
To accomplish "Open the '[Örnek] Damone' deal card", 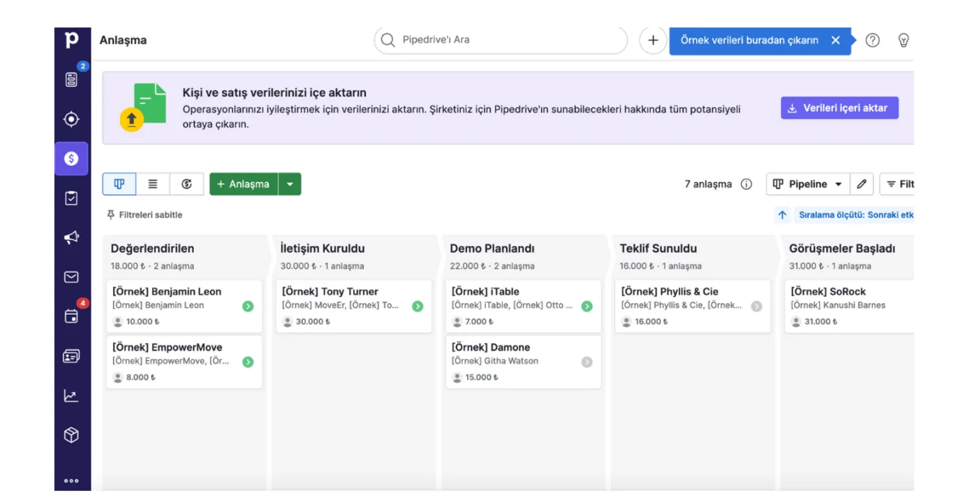I will click(523, 362).
